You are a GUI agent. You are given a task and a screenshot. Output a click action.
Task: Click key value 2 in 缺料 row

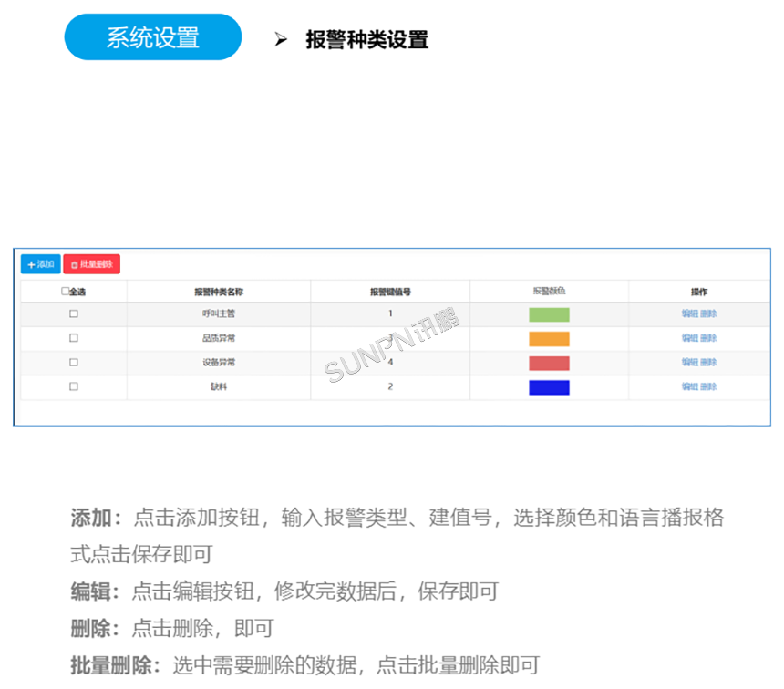pos(390,386)
